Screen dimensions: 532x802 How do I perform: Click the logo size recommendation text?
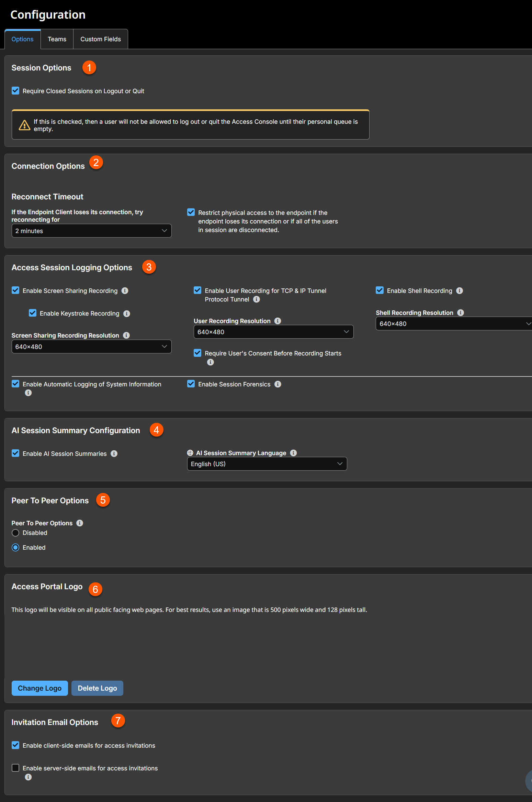[189, 610]
